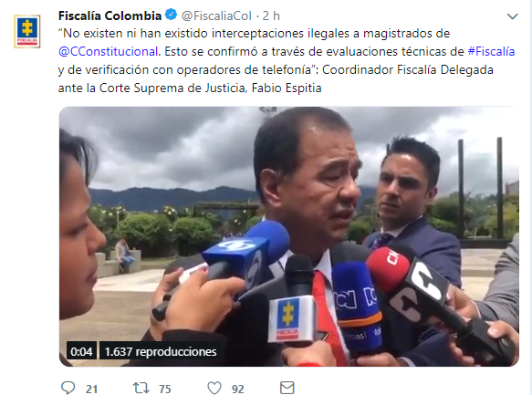The height and width of the screenshot is (395, 532).
Task: Click the reply speech bubble icon
Action: [68, 388]
